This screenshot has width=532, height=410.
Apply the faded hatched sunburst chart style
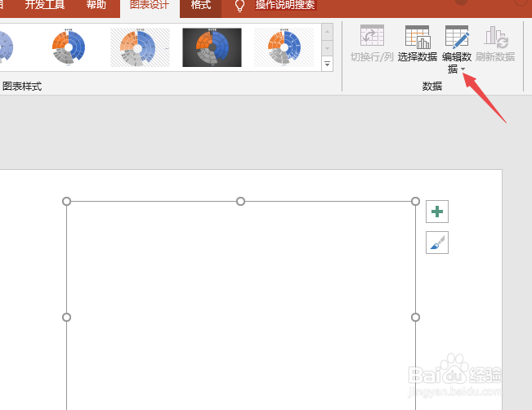140,47
